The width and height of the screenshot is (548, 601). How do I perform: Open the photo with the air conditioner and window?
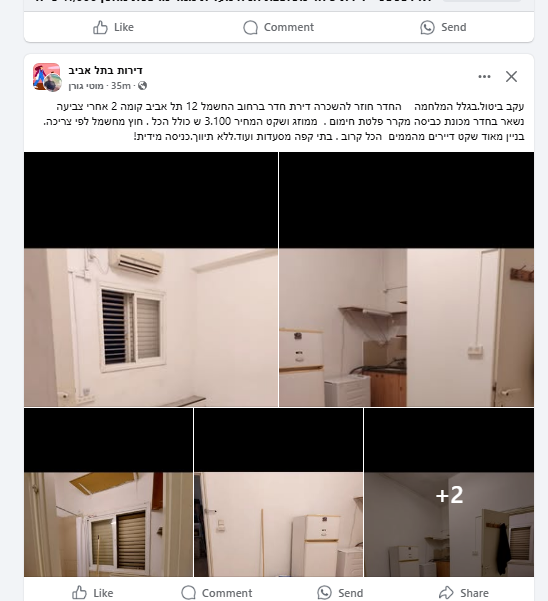tap(151, 279)
